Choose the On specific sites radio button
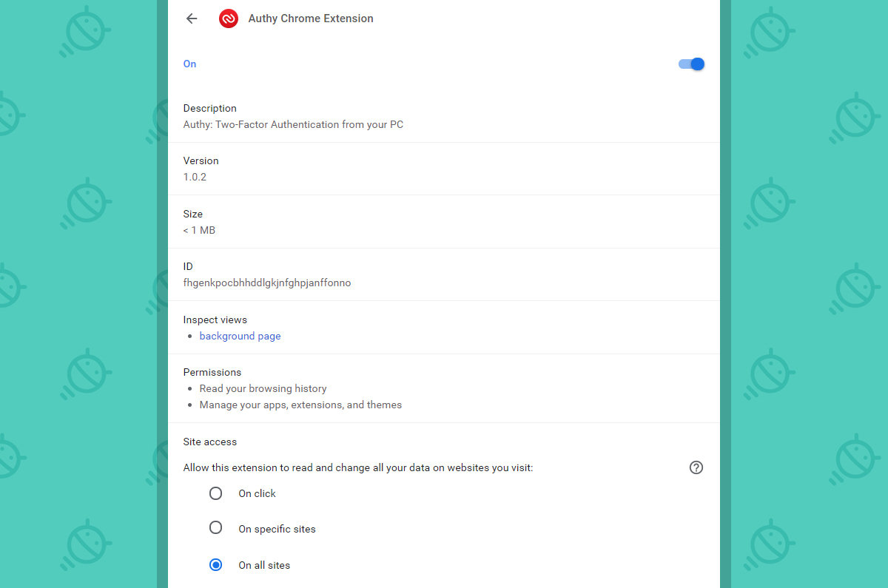The height and width of the screenshot is (588, 888). point(215,528)
